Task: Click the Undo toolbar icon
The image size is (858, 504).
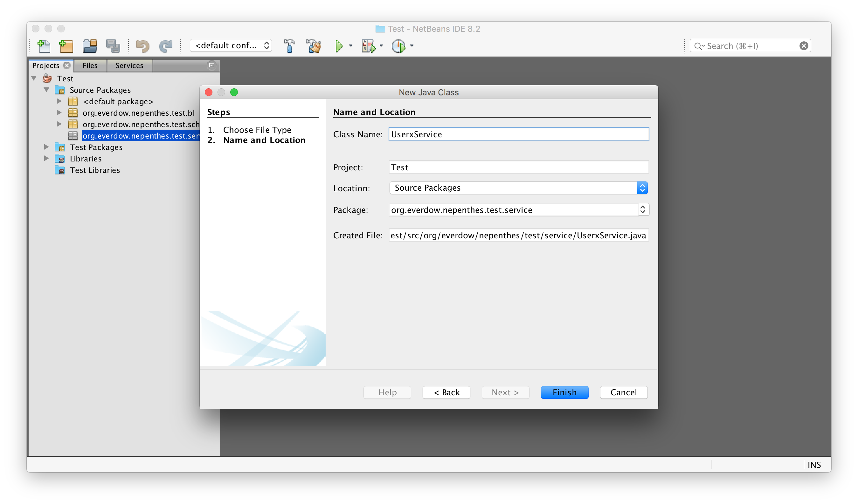Action: pos(142,46)
